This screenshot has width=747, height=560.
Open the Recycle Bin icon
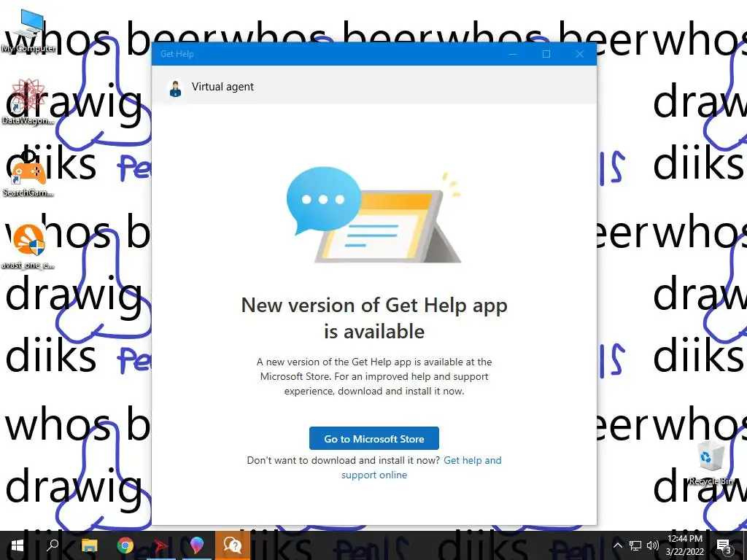[x=711, y=463]
